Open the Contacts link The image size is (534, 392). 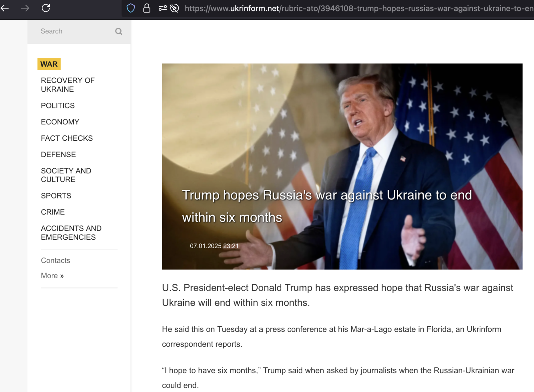pos(55,261)
